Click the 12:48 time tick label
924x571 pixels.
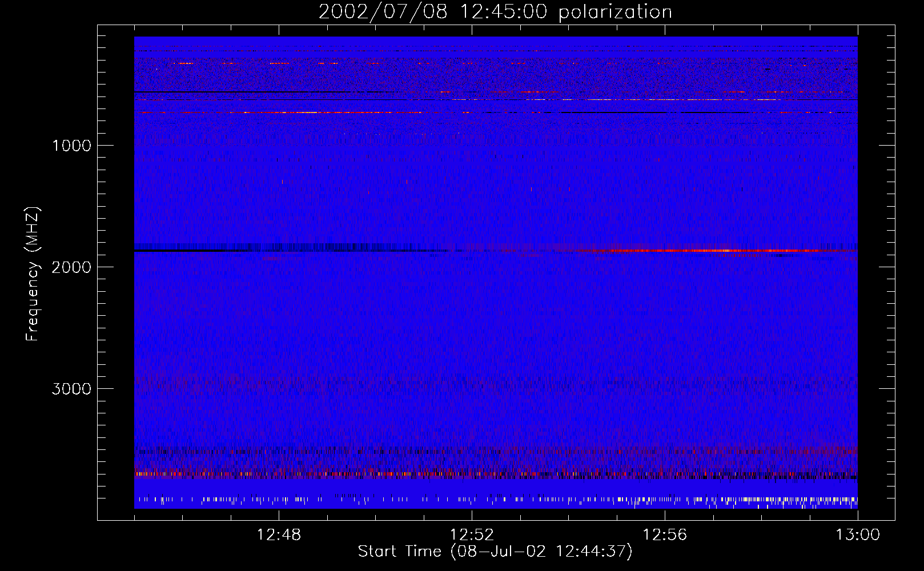point(279,535)
